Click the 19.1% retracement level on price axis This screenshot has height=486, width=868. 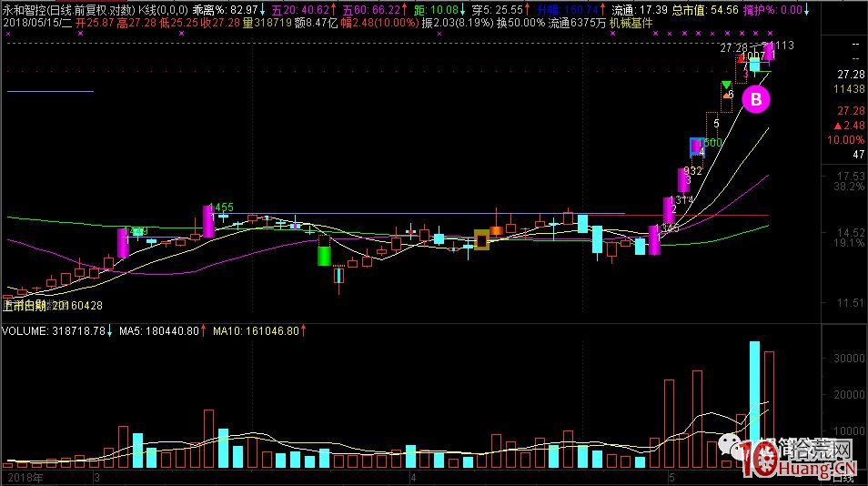pyautogui.click(x=849, y=242)
